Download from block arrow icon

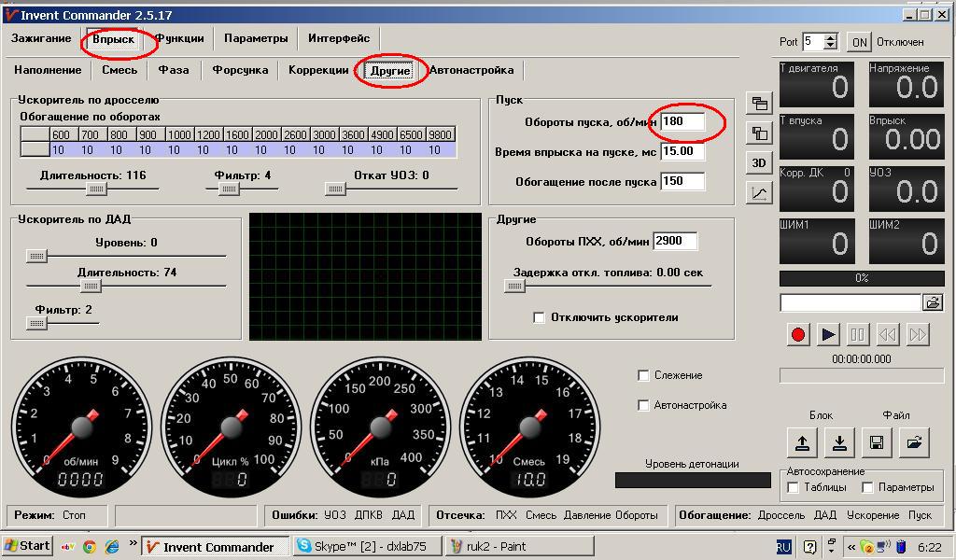coord(839,442)
